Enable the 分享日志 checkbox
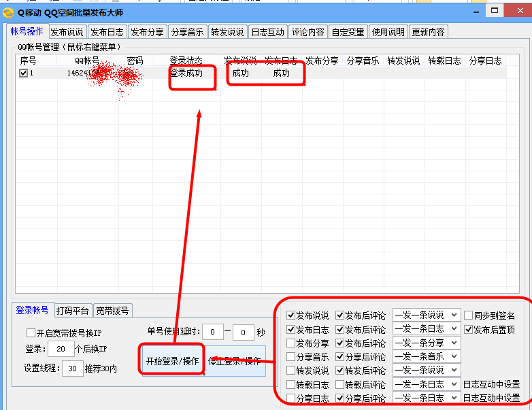 290,398
